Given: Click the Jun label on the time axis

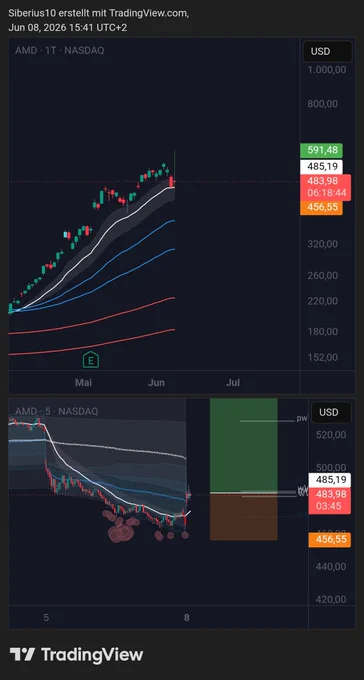Looking at the screenshot, I should click(156, 382).
